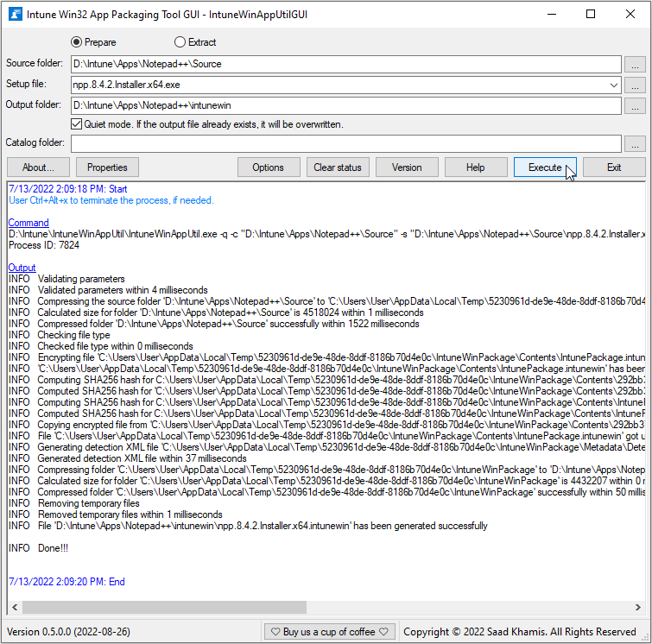
Task: Click the Exit button
Action: [x=614, y=167]
